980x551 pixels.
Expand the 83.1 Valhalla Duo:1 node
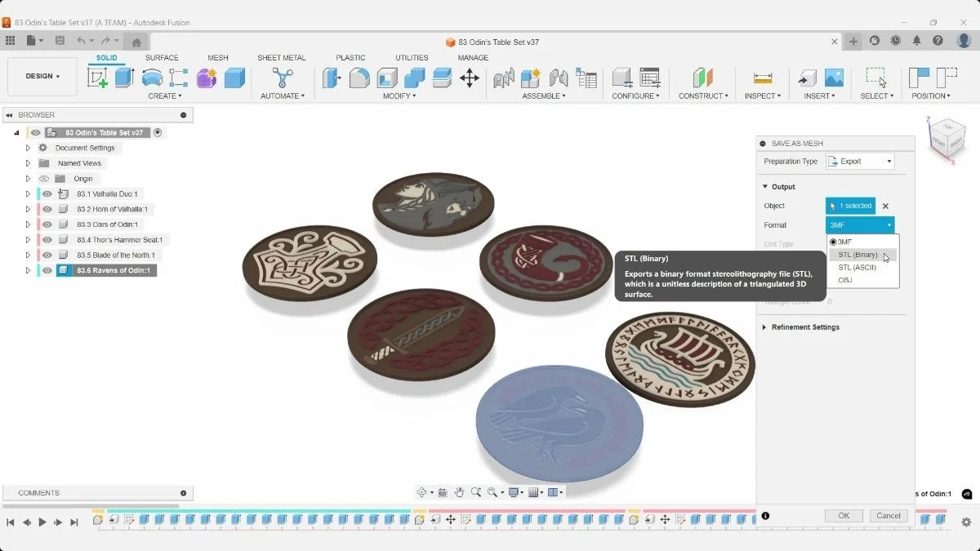28,194
